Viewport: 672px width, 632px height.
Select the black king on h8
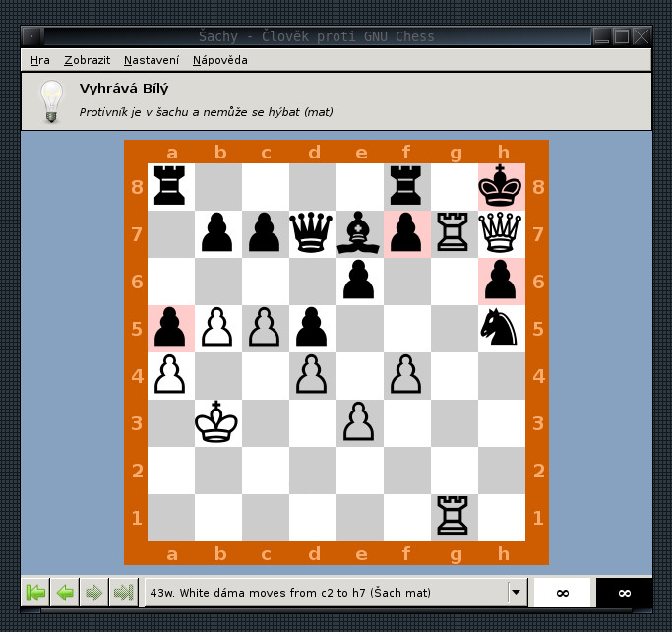[x=502, y=187]
